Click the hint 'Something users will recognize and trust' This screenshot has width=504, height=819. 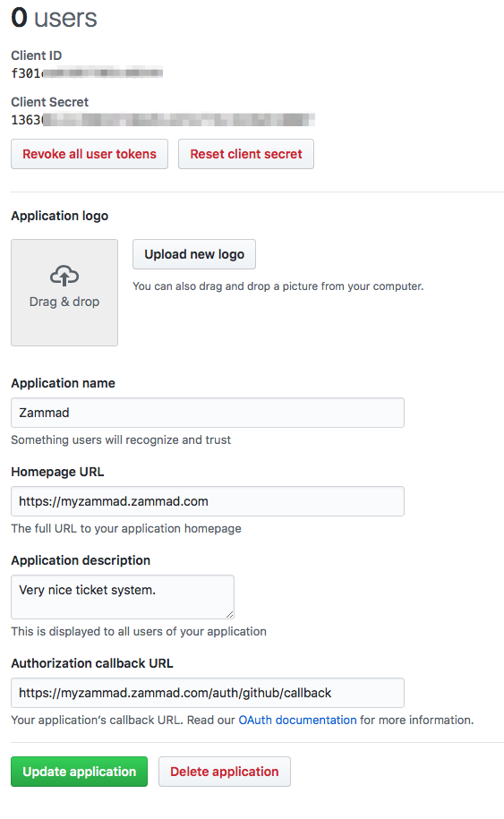pos(121,439)
